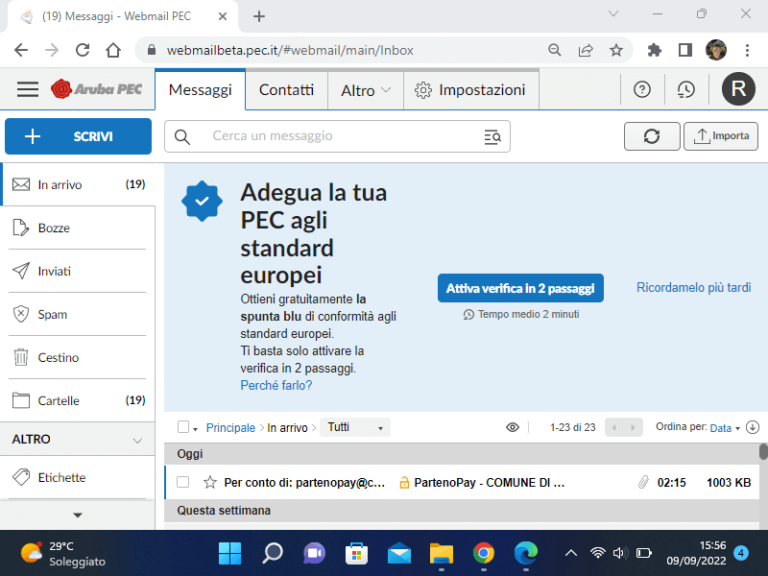Open Microsoft Edge from the taskbar
The width and height of the screenshot is (768, 576).
click(526, 553)
